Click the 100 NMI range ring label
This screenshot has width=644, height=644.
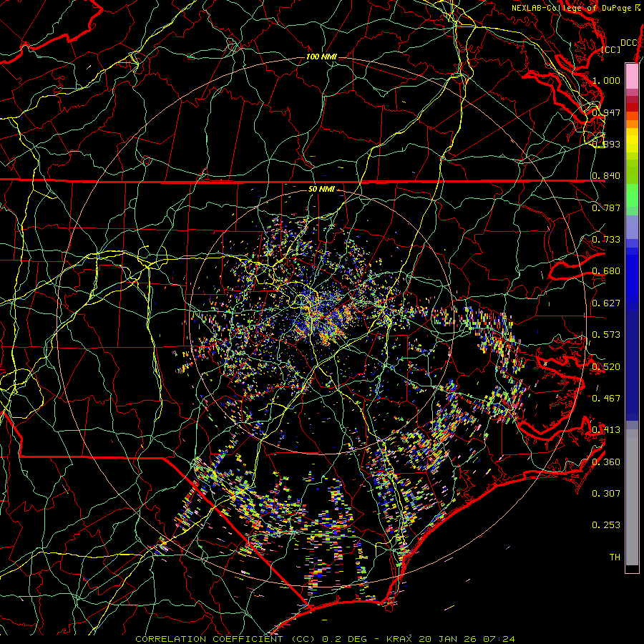pyautogui.click(x=321, y=57)
